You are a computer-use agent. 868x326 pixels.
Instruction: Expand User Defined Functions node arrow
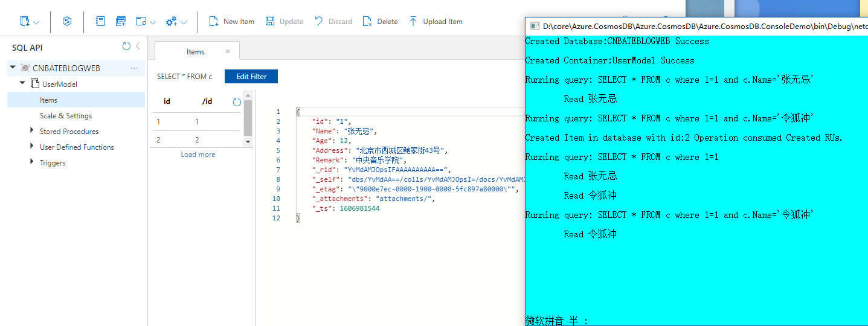pos(32,146)
